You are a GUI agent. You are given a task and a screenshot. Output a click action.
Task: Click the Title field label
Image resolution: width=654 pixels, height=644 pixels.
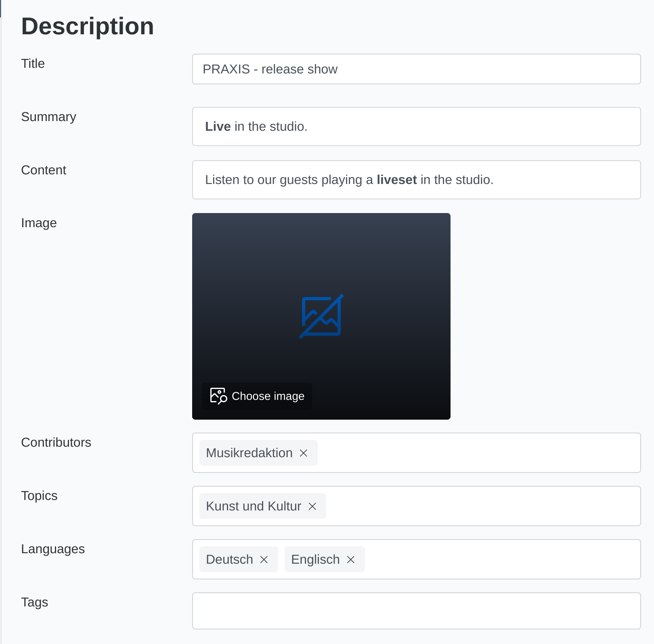tap(33, 63)
